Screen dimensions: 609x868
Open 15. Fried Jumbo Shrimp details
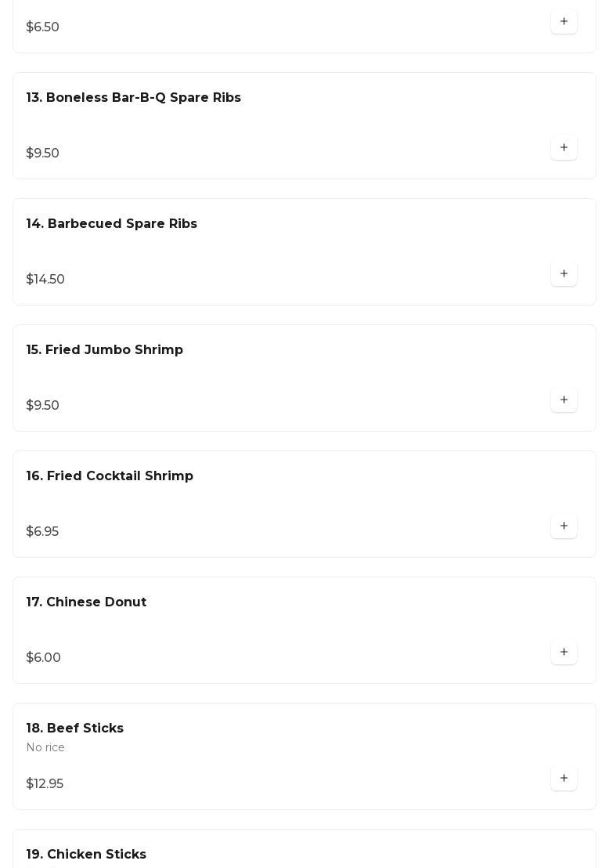[x=105, y=350]
